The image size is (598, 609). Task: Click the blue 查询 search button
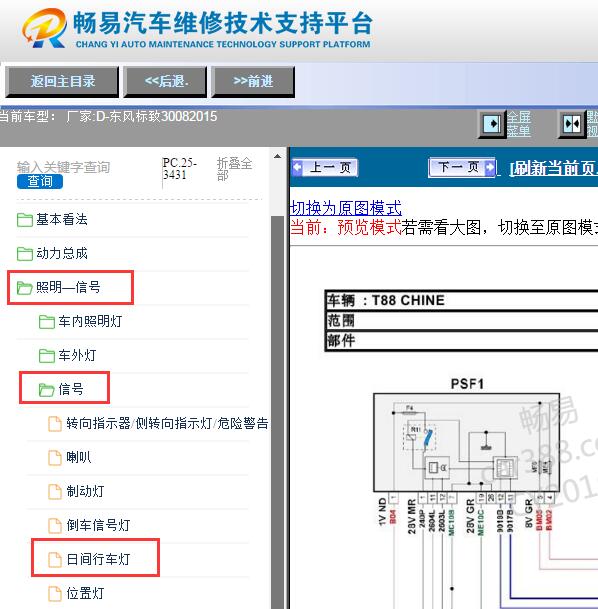pyautogui.click(x=40, y=181)
